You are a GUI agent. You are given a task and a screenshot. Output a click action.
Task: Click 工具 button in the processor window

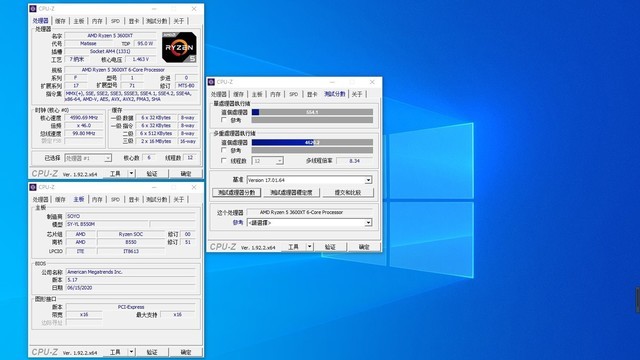click(x=115, y=173)
